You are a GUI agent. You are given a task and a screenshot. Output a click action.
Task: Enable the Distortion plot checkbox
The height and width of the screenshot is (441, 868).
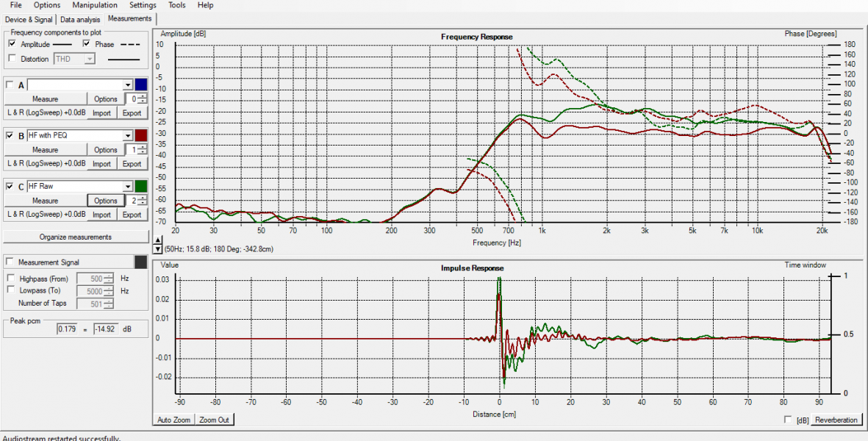[12, 58]
